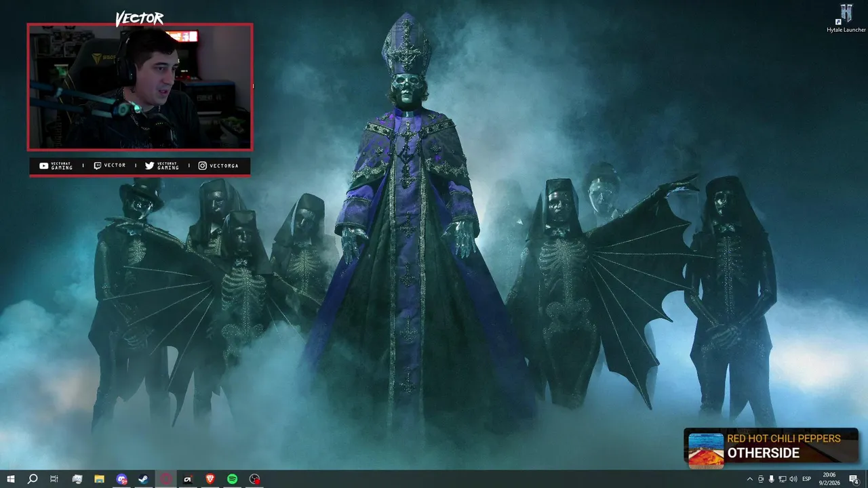Click the Meet Now camera tray icon

tap(760, 479)
